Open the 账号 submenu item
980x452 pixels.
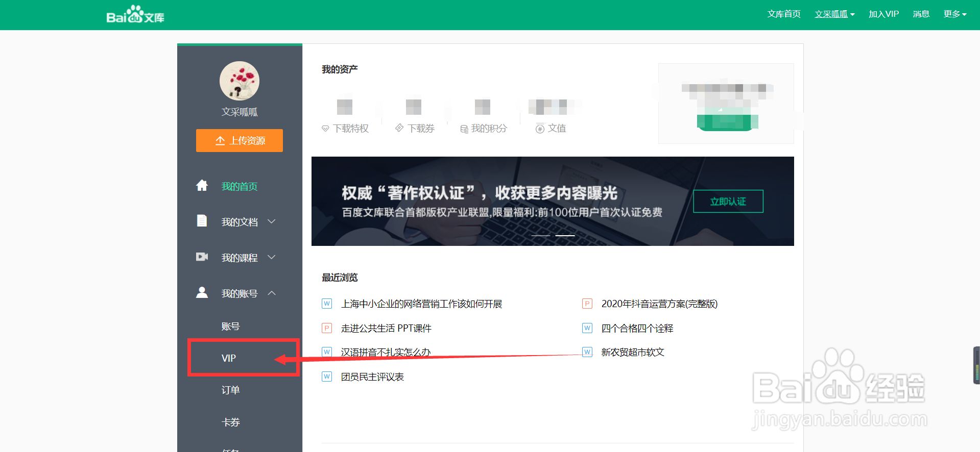click(230, 327)
